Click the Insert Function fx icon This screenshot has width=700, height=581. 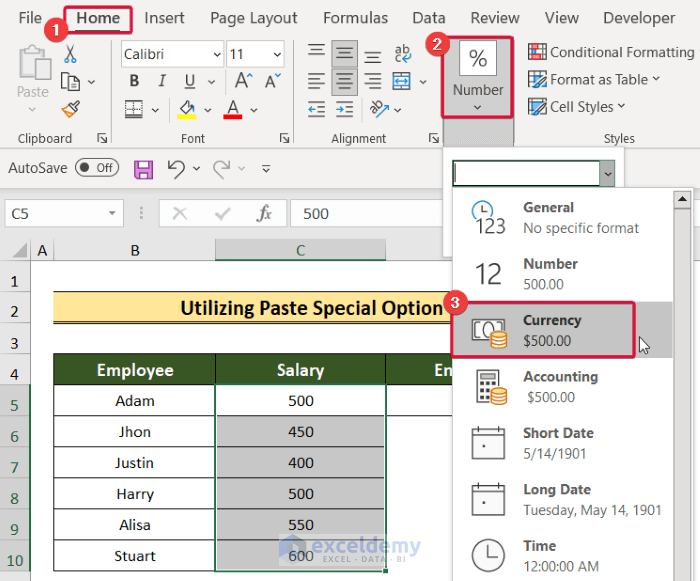point(264,213)
